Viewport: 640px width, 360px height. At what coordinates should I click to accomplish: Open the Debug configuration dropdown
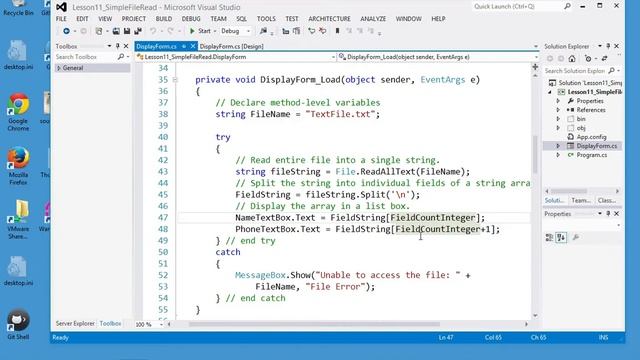tap(236, 31)
